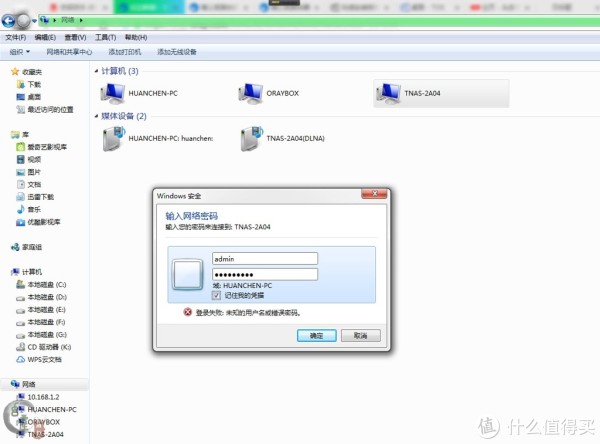The width and height of the screenshot is (600, 444).
Task: Open the iQiyi video library icon
Action: [x=21, y=147]
